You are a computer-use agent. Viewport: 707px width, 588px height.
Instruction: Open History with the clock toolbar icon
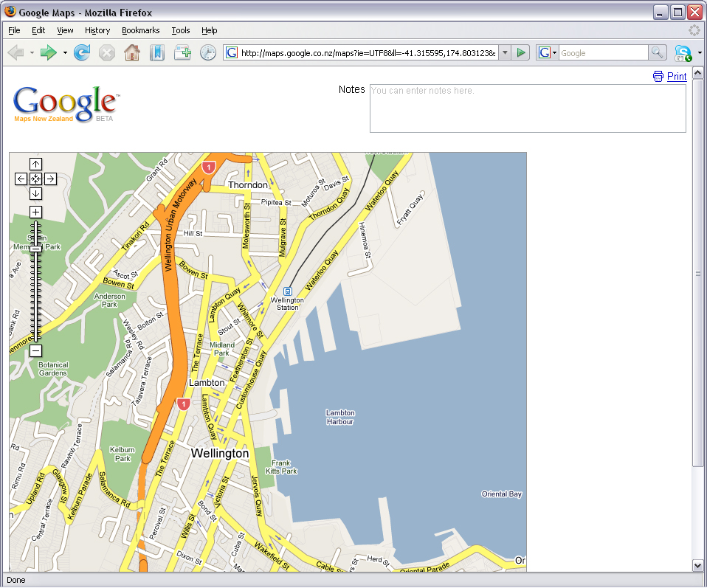pos(207,52)
